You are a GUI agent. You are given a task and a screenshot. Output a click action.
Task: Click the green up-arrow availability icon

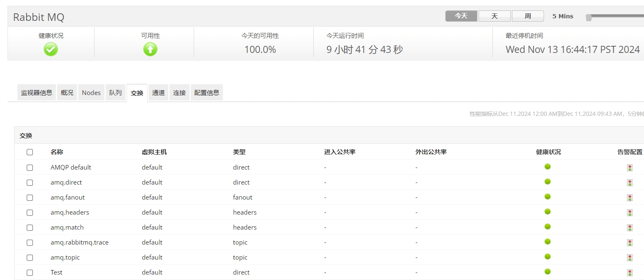coord(150,50)
